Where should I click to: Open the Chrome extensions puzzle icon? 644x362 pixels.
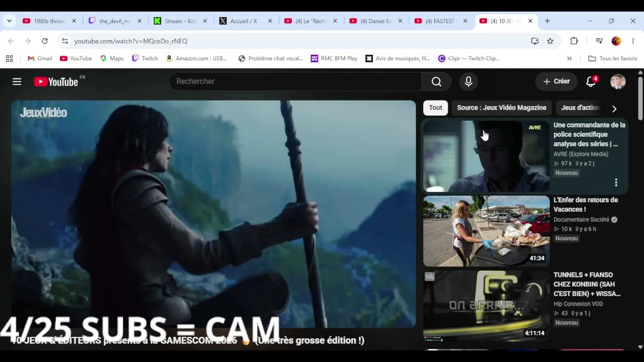point(574,41)
